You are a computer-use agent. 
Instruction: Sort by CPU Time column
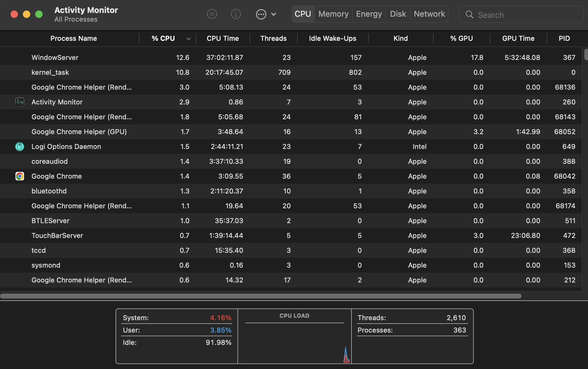[223, 39]
